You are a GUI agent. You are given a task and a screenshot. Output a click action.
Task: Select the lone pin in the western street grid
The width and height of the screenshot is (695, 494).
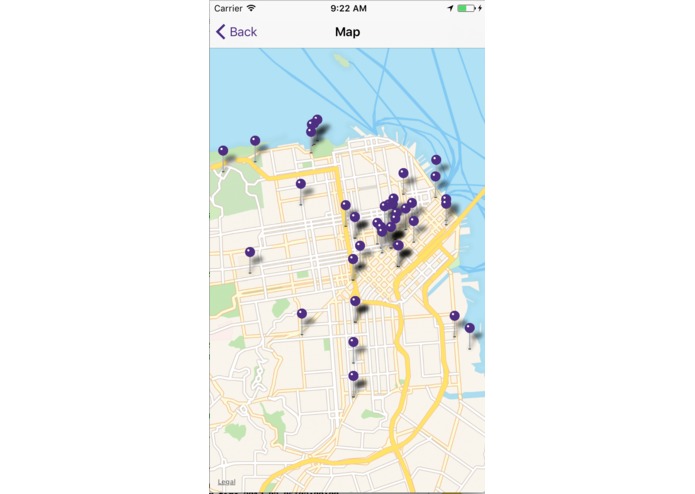pos(250,252)
